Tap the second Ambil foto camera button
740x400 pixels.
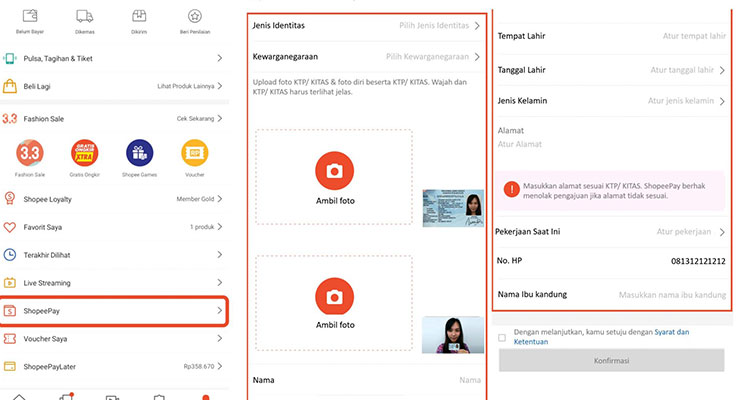(334, 295)
